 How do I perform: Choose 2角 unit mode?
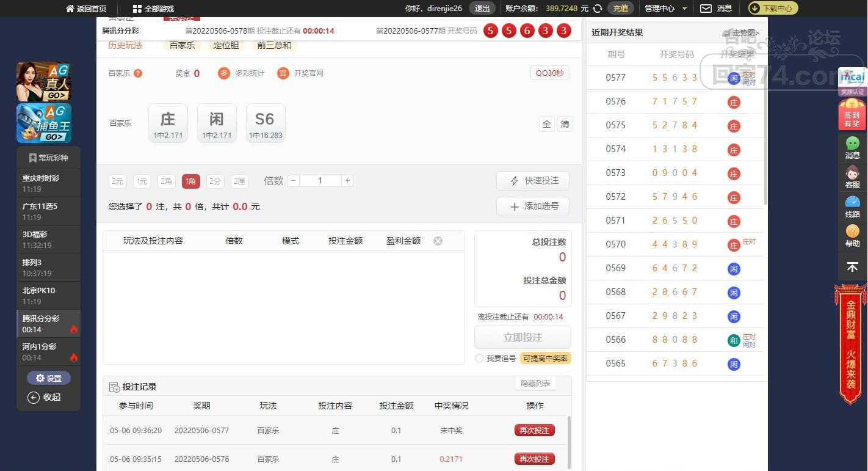(167, 181)
